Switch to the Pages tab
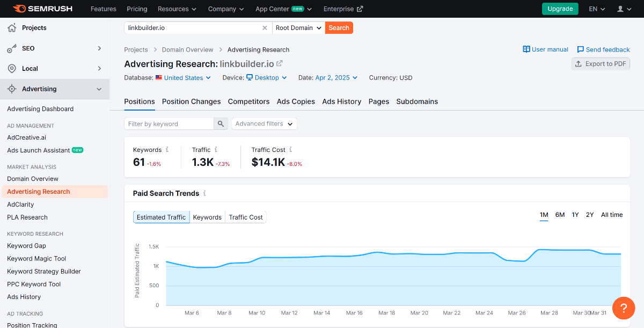The image size is (644, 328). point(379,101)
